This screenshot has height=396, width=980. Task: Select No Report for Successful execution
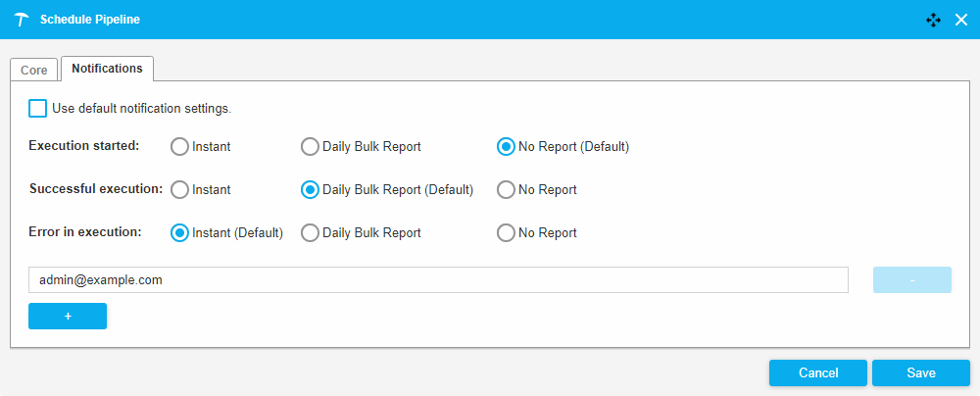coord(506,190)
